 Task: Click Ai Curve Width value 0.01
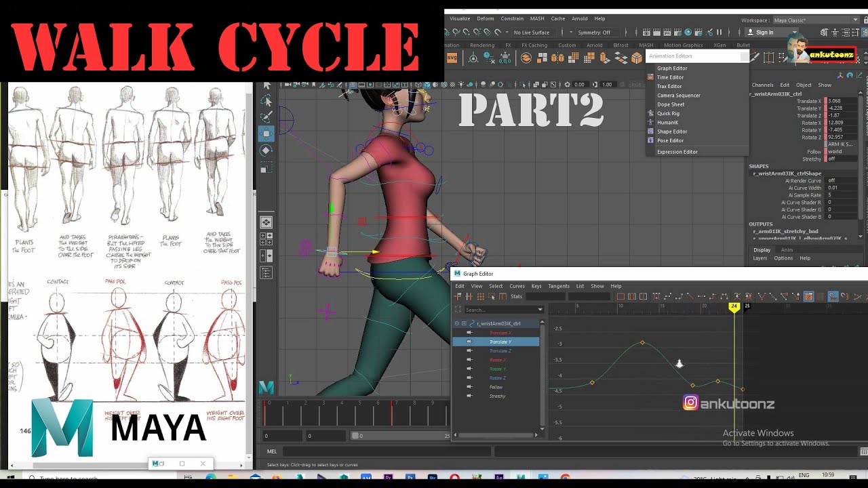pyautogui.click(x=842, y=188)
